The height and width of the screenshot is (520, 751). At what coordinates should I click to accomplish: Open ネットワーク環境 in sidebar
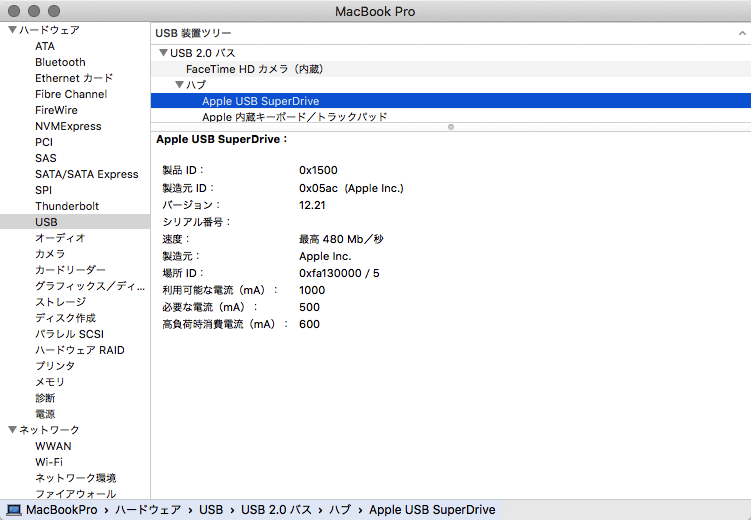click(x=76, y=478)
